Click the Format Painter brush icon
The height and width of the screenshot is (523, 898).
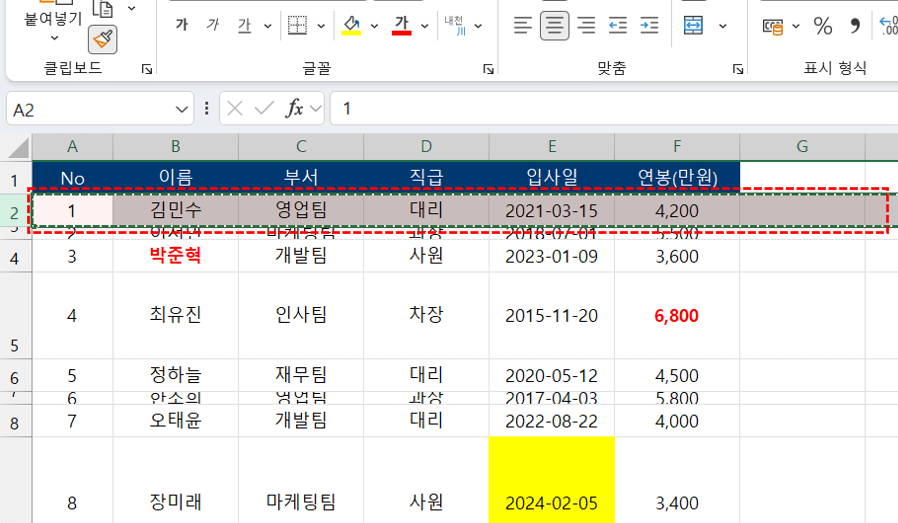point(102,39)
